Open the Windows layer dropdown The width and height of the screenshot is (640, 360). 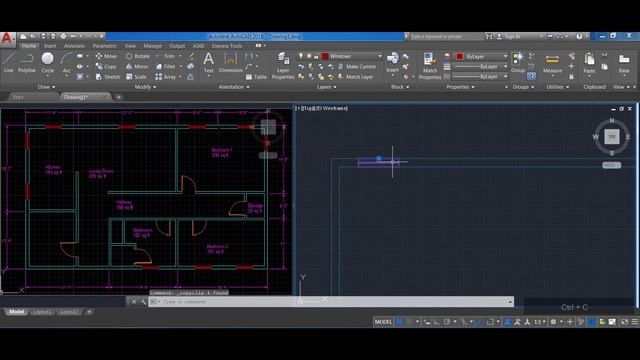tap(380, 56)
